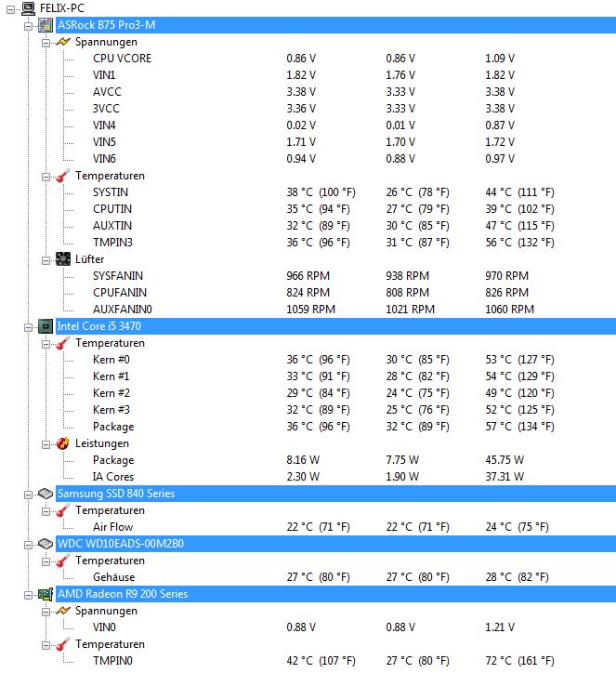The width and height of the screenshot is (616, 673).
Task: Select the Kern #0 temperature entry
Action: point(111,360)
